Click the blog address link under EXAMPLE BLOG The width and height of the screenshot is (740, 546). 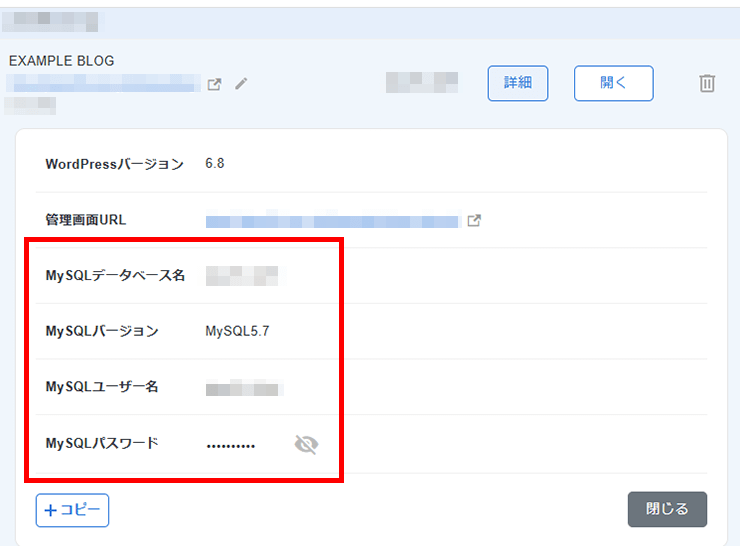point(102,85)
